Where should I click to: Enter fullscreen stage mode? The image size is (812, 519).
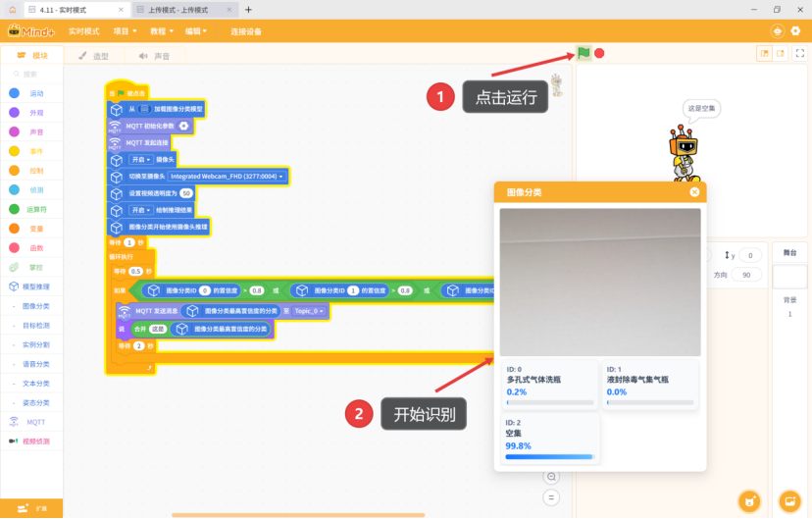coord(799,53)
